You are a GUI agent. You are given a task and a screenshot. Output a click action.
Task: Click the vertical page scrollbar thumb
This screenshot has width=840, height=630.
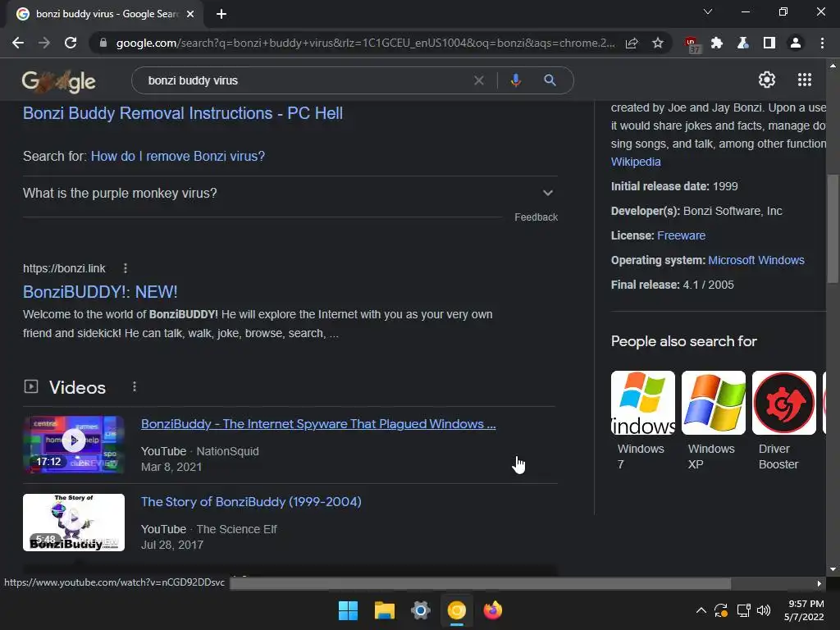(833, 228)
